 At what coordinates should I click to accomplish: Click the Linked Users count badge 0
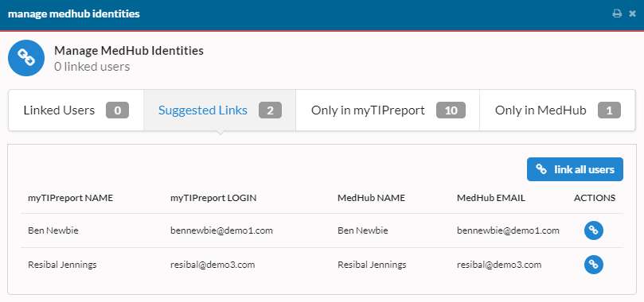pos(118,110)
